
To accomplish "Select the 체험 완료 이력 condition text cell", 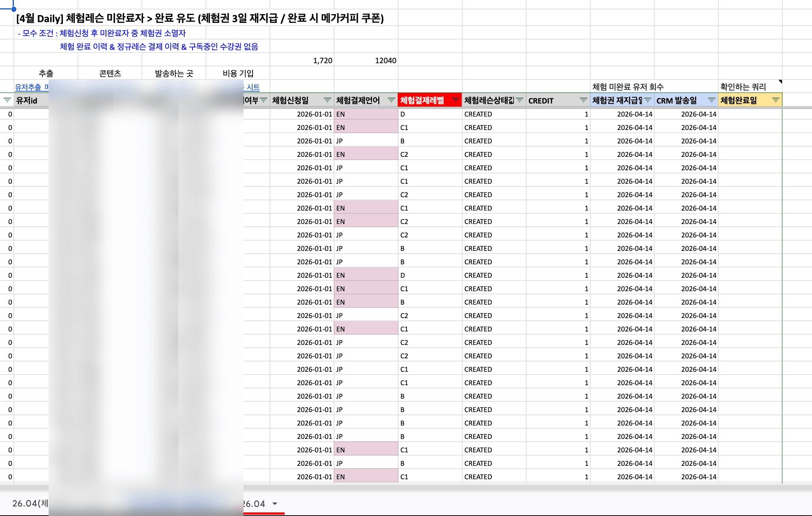I will [x=159, y=47].
